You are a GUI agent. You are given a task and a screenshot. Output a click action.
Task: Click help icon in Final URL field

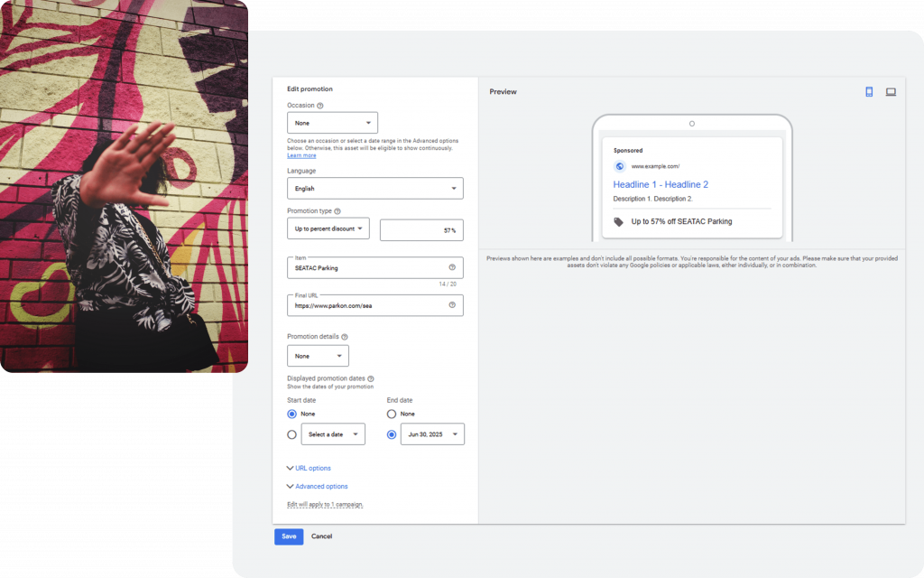pyautogui.click(x=452, y=305)
